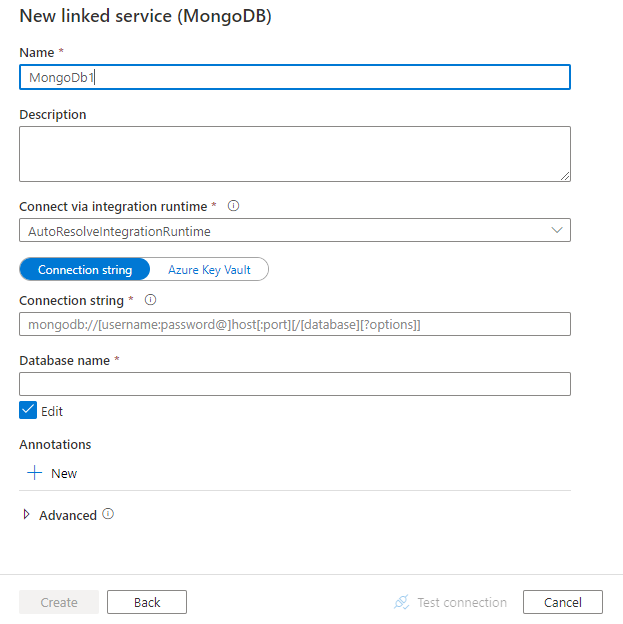Click into the Description text area

pos(294,154)
